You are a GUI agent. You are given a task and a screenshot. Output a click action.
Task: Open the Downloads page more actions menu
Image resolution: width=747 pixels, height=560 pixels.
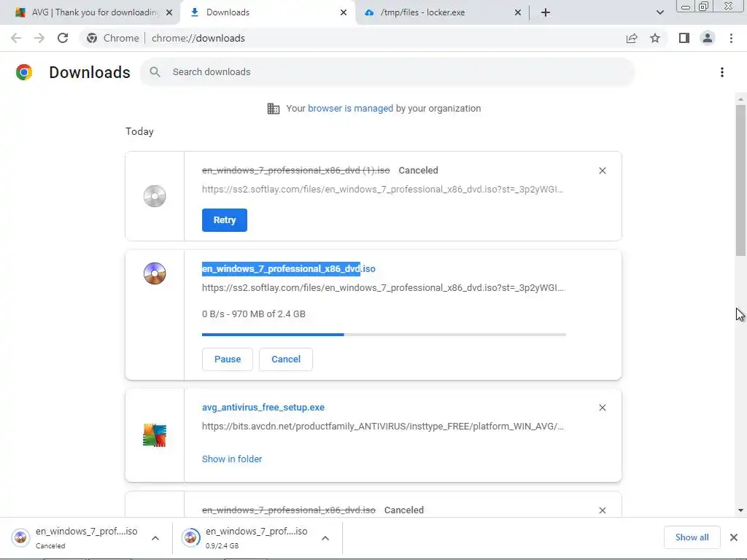coord(721,72)
